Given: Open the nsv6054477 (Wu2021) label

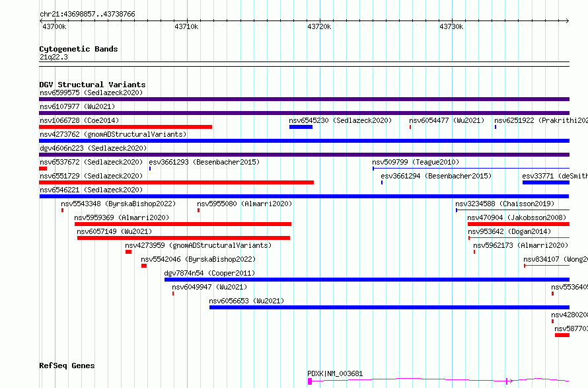Looking at the screenshot, I should tap(447, 120).
